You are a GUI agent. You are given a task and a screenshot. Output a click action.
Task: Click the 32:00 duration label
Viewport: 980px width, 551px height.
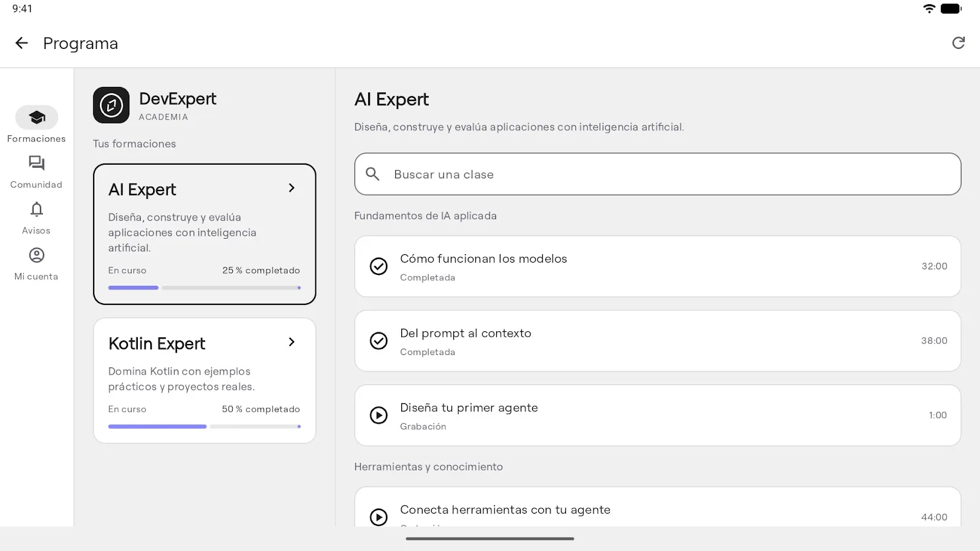pos(934,266)
